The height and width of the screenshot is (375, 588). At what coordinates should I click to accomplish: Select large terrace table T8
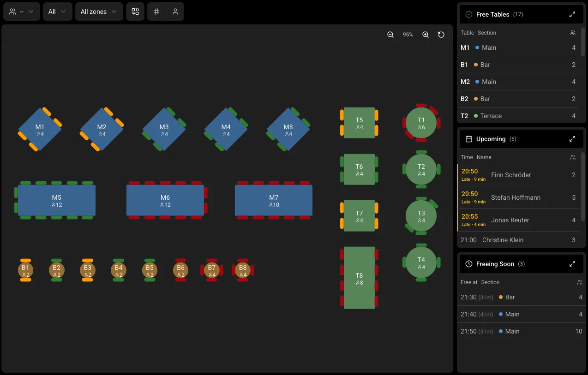coord(359,278)
